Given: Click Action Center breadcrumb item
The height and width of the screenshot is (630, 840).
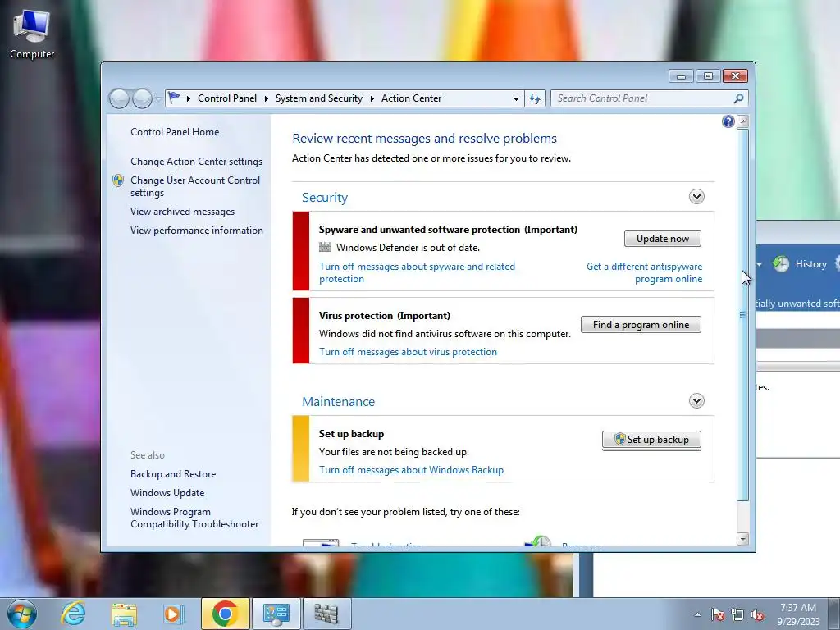Looking at the screenshot, I should click(x=412, y=98).
